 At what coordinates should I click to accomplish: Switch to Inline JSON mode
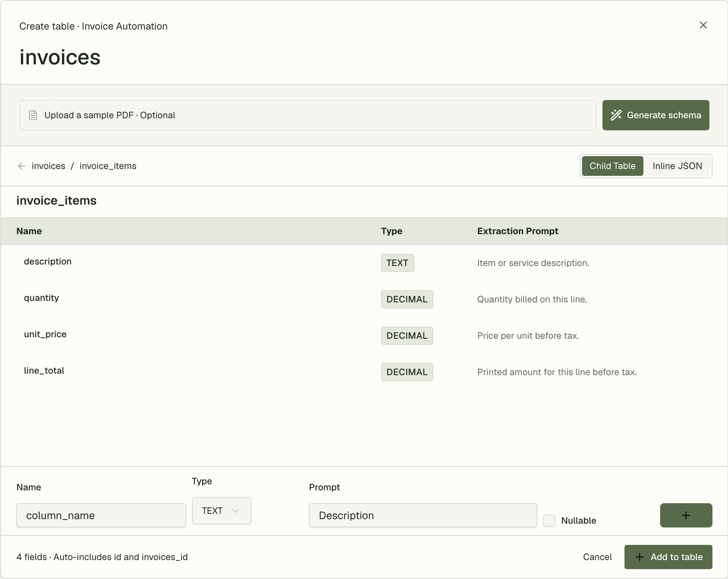click(677, 166)
